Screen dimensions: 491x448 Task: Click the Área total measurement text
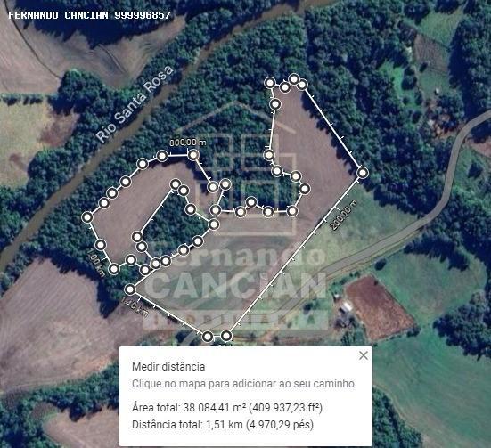pyautogui.click(x=227, y=408)
